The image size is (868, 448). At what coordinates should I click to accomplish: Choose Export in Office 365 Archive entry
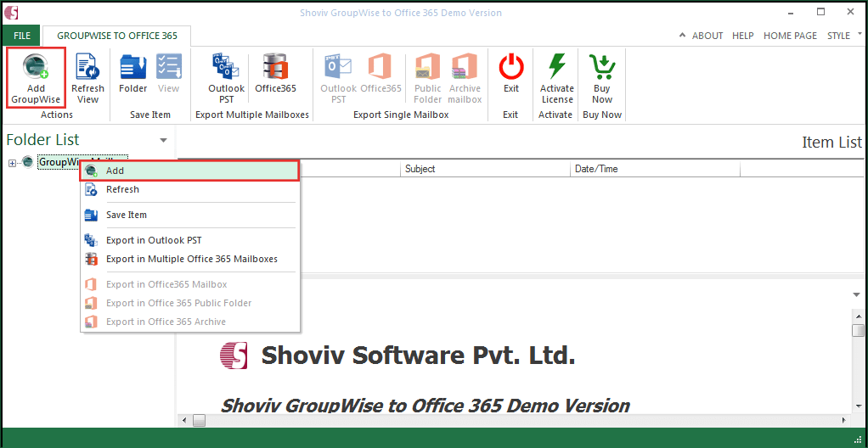[x=190, y=322]
